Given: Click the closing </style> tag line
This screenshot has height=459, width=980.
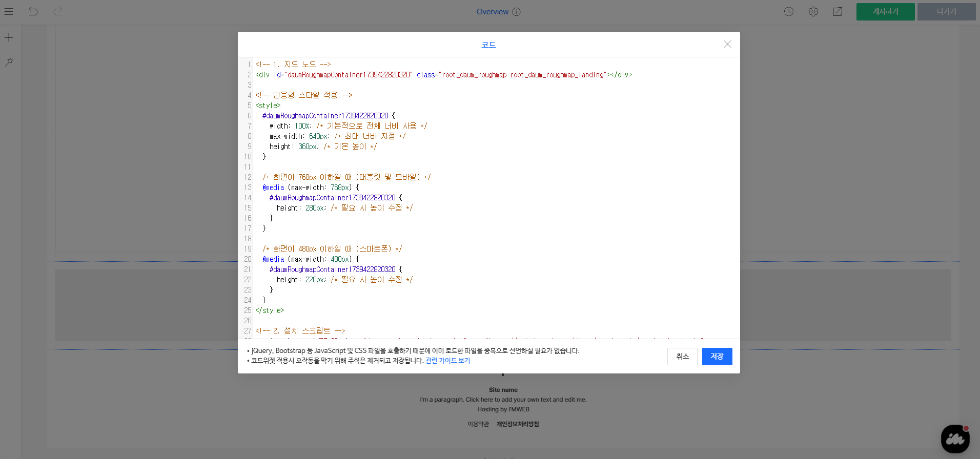Looking at the screenshot, I should click(270, 310).
